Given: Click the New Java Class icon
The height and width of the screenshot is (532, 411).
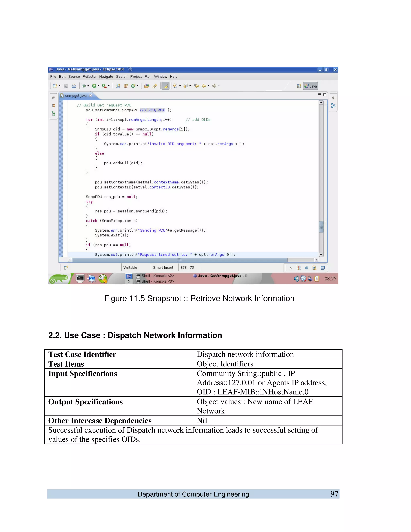Looking at the screenshot, I should point(133,86).
